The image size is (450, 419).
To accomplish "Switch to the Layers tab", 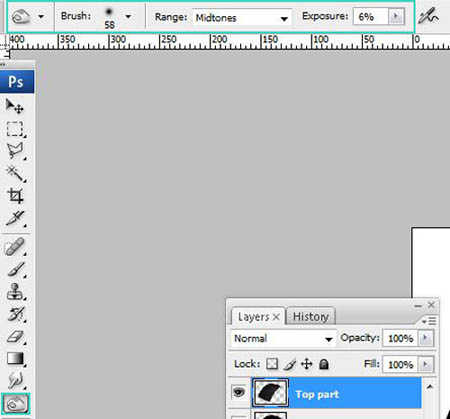I will 253,316.
